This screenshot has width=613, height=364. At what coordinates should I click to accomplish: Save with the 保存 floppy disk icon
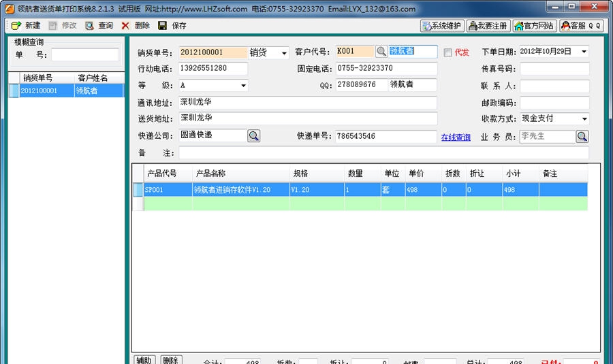pos(162,26)
